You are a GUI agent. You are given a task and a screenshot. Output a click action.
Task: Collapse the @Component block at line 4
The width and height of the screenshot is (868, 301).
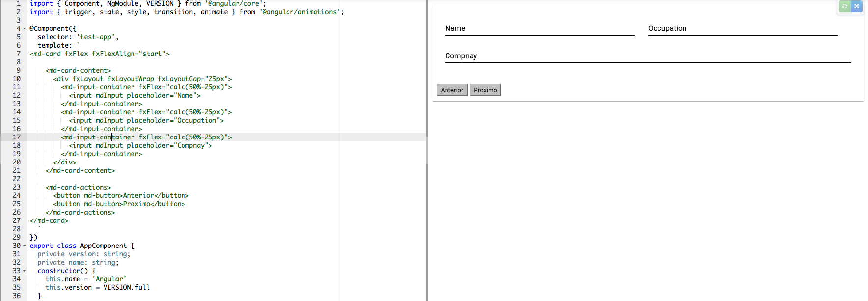point(24,28)
